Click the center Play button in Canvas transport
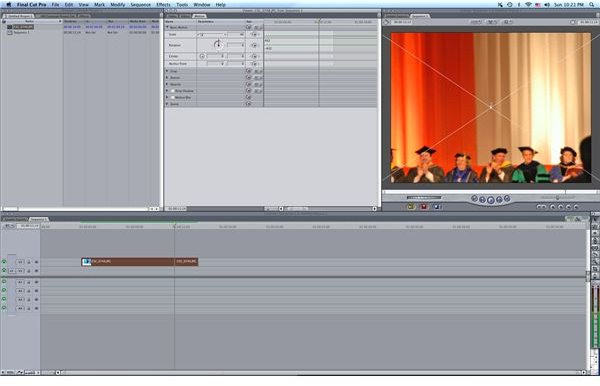 coord(491,200)
